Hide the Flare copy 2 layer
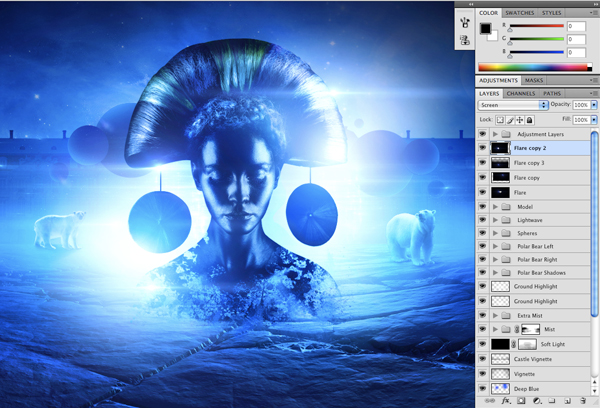 [482, 148]
